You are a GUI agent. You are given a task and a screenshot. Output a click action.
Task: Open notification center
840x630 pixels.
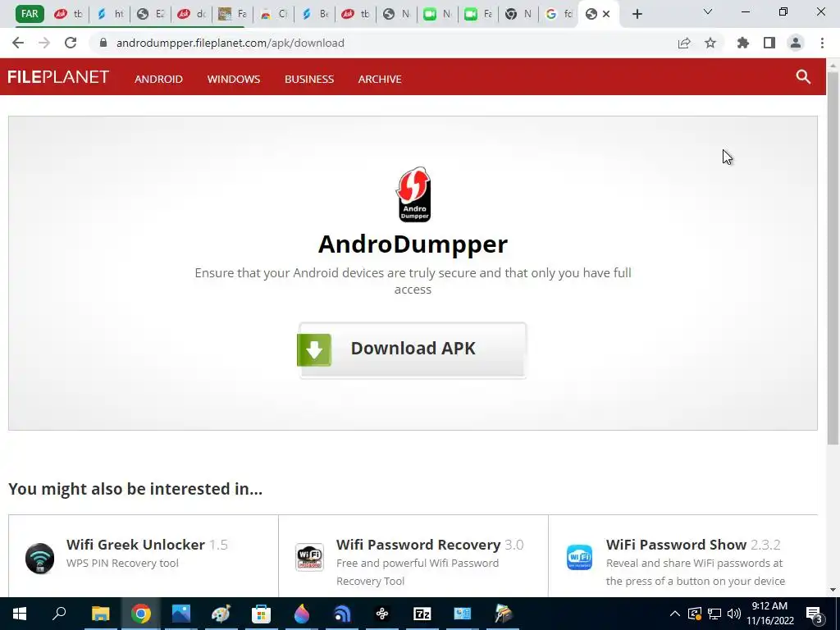coord(815,614)
